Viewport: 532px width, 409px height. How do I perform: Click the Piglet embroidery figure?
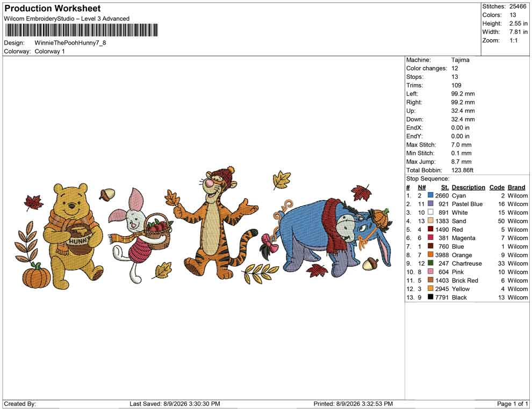coord(141,236)
